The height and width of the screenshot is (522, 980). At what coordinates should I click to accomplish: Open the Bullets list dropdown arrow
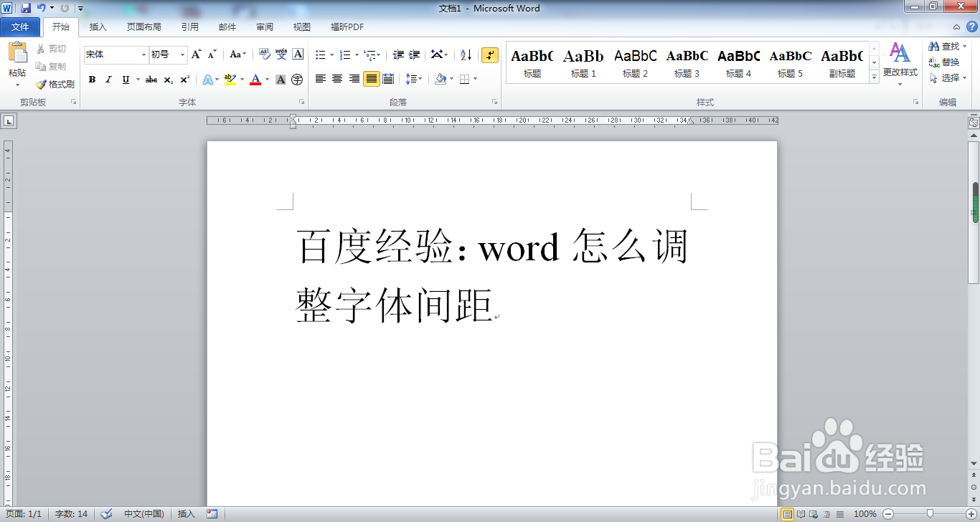tap(331, 54)
